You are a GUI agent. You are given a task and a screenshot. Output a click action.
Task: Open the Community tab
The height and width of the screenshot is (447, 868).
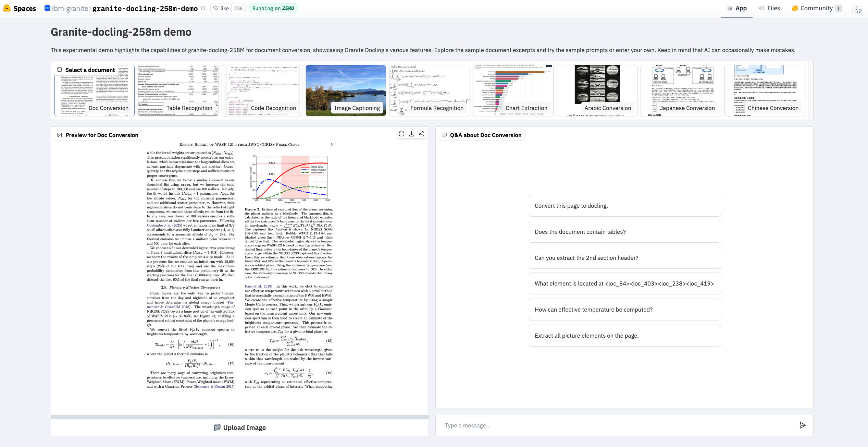[816, 8]
